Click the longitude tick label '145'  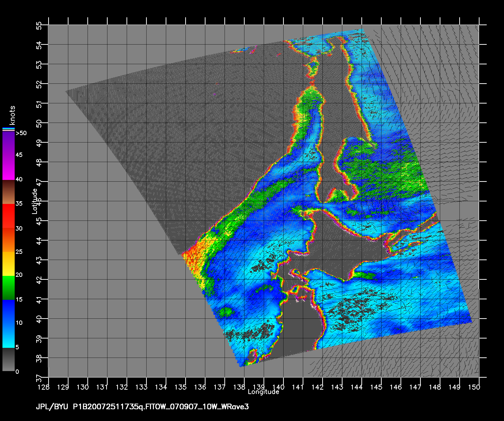tap(376, 387)
